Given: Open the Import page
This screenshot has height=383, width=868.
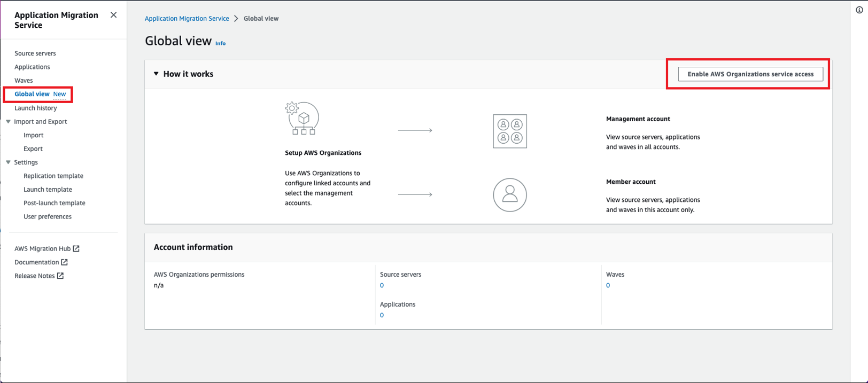Looking at the screenshot, I should (34, 135).
